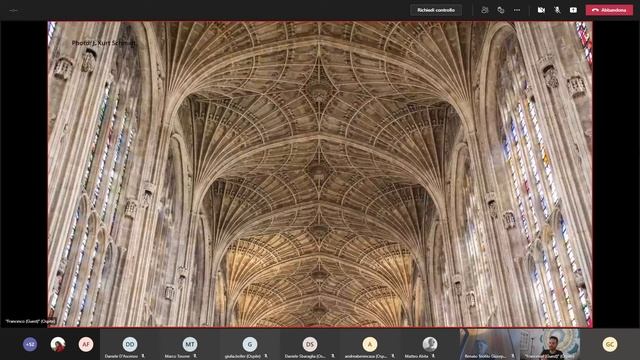Select the photo avatar beside AF
Screen dimensions: 640x360
click(x=58, y=344)
